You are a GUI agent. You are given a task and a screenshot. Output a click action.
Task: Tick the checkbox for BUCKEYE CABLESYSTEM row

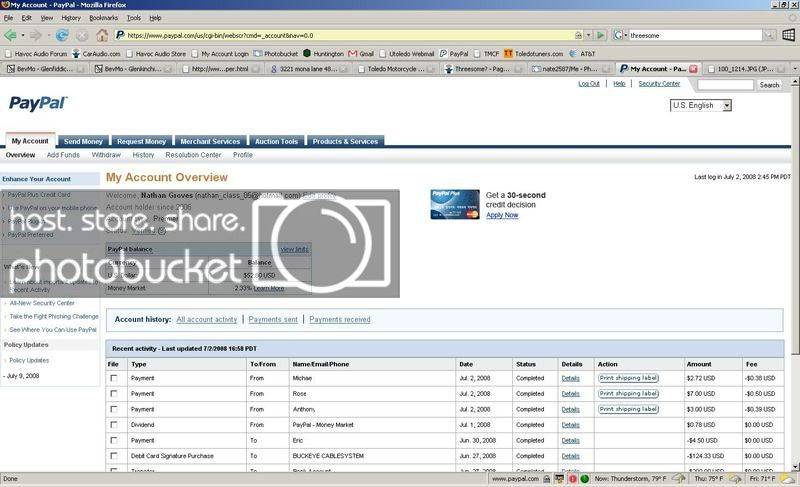[113, 455]
